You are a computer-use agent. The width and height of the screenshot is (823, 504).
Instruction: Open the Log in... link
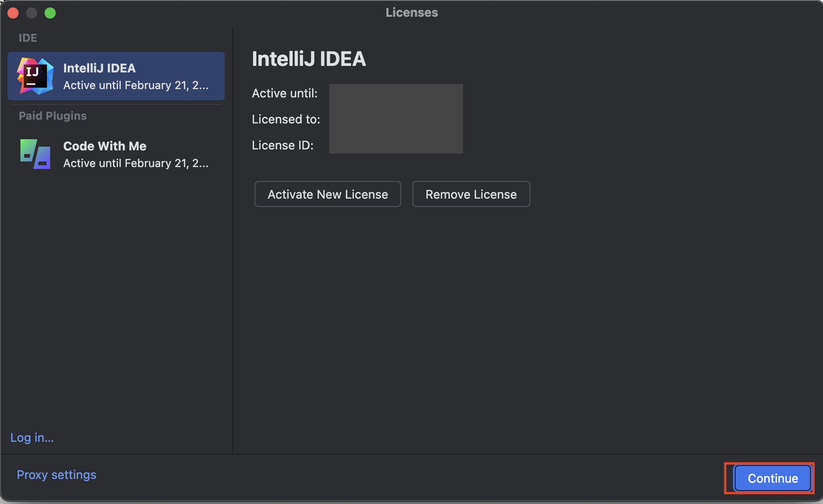(x=32, y=438)
